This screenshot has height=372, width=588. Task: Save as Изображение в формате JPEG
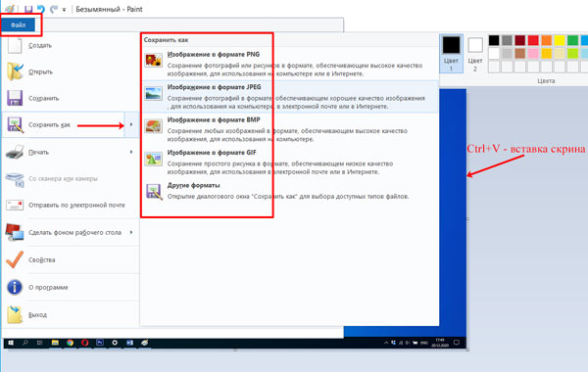point(289,96)
